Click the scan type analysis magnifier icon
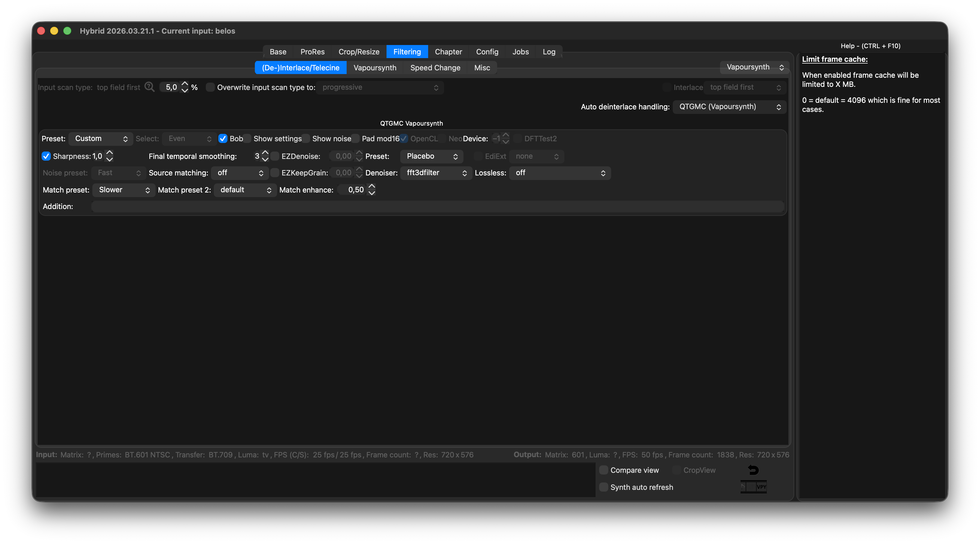 click(150, 87)
